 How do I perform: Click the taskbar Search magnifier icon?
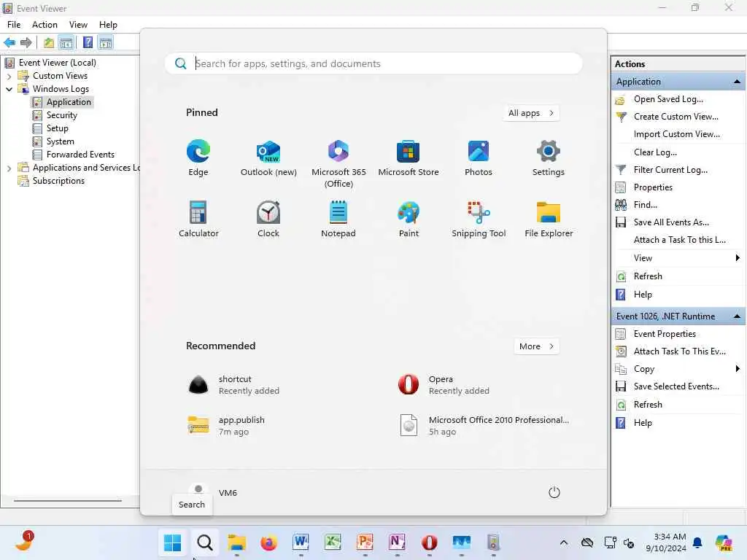(205, 542)
